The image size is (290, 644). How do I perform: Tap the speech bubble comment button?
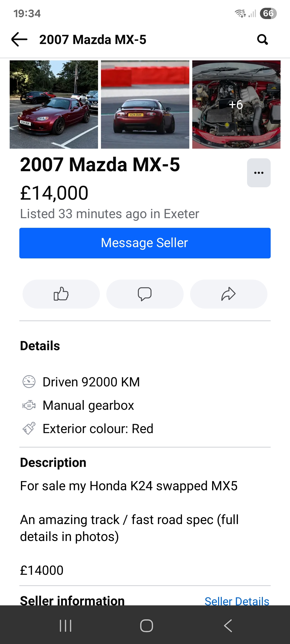(x=145, y=294)
